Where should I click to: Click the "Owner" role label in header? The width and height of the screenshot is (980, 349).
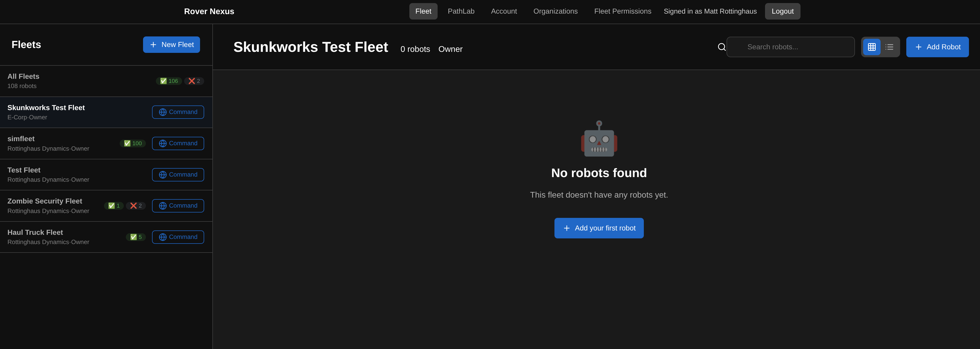click(x=450, y=49)
